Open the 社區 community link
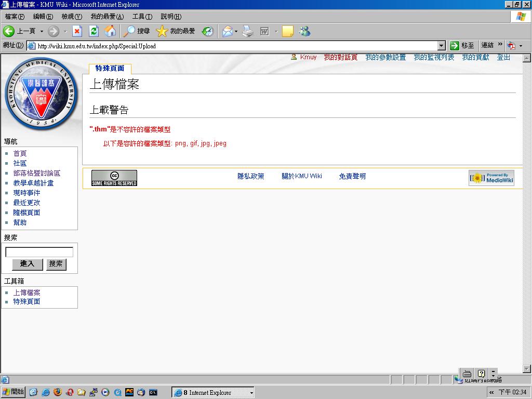 20,163
